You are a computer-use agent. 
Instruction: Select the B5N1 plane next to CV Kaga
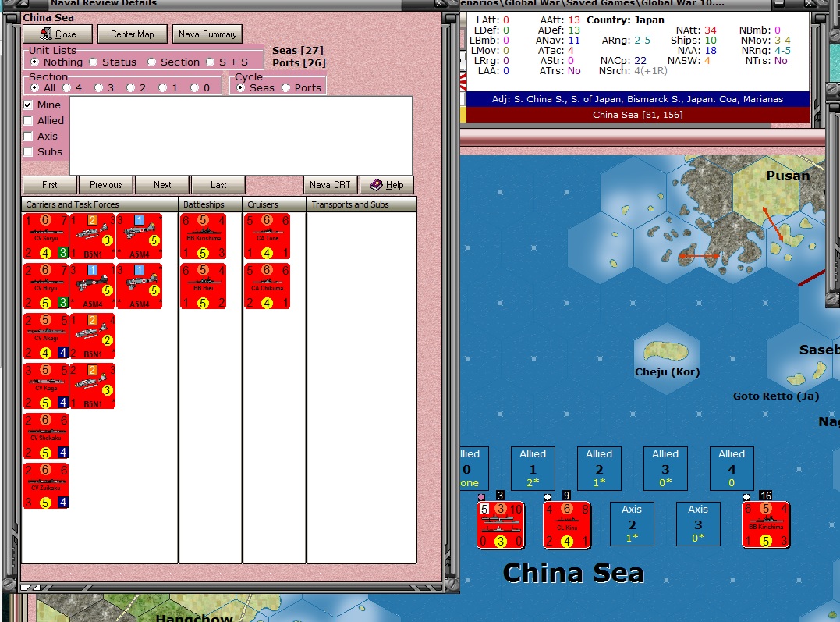click(92, 386)
